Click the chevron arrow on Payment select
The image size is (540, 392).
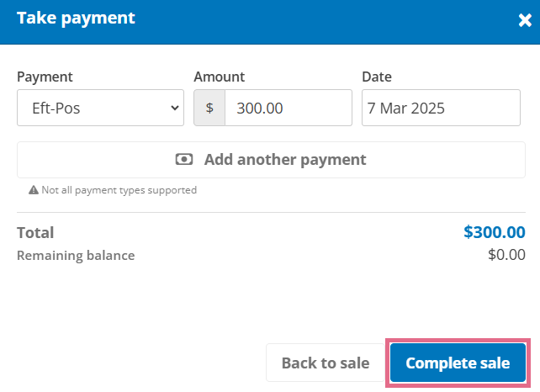175,108
